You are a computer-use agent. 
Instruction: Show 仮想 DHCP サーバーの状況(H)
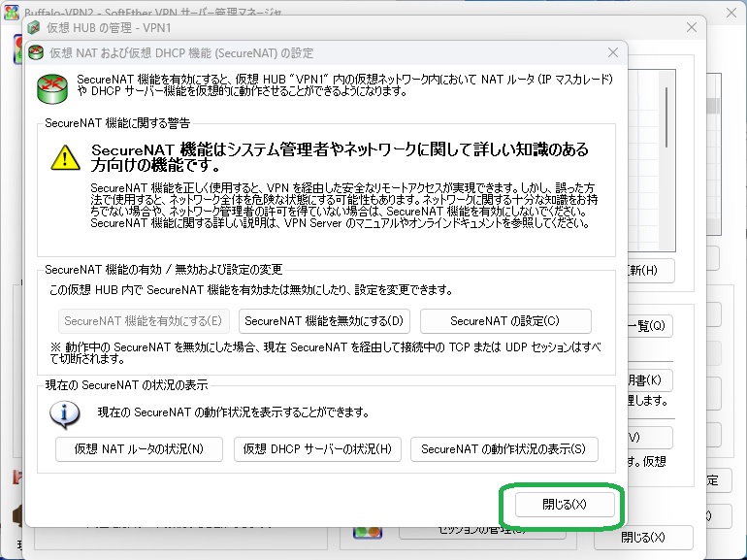point(317,449)
